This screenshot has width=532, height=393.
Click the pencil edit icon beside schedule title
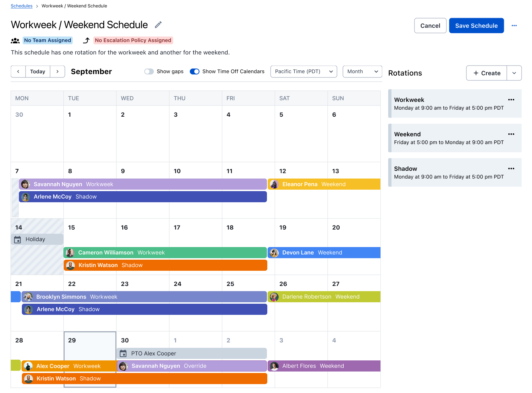[x=158, y=25]
